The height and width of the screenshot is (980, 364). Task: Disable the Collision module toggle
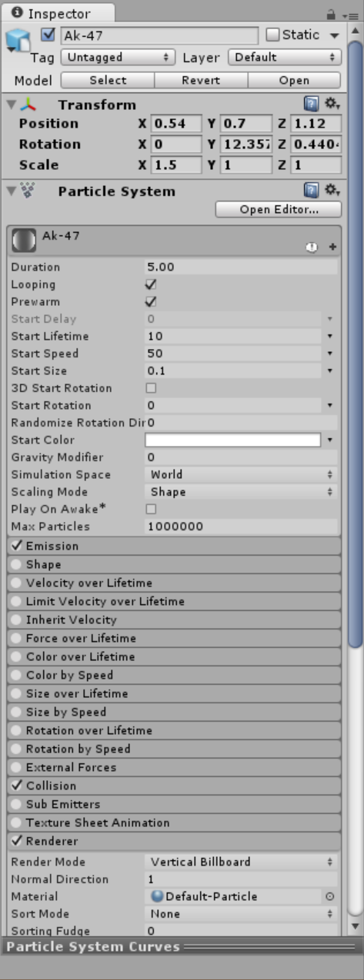point(17,786)
